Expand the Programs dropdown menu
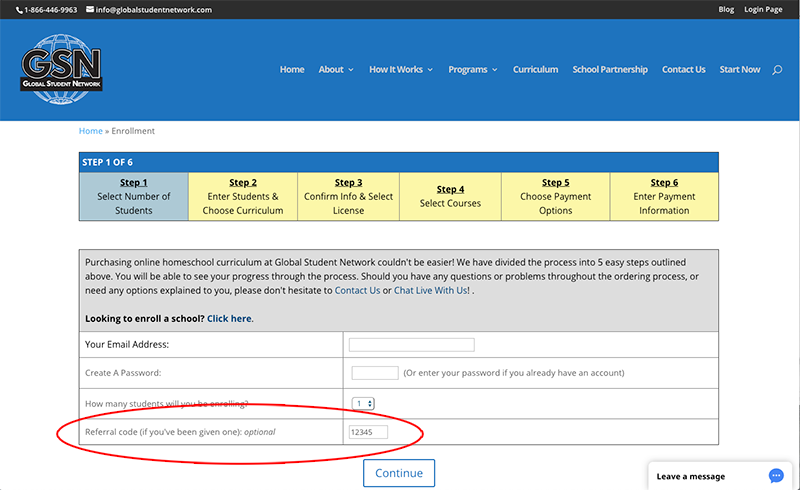The image size is (800, 490). click(472, 69)
